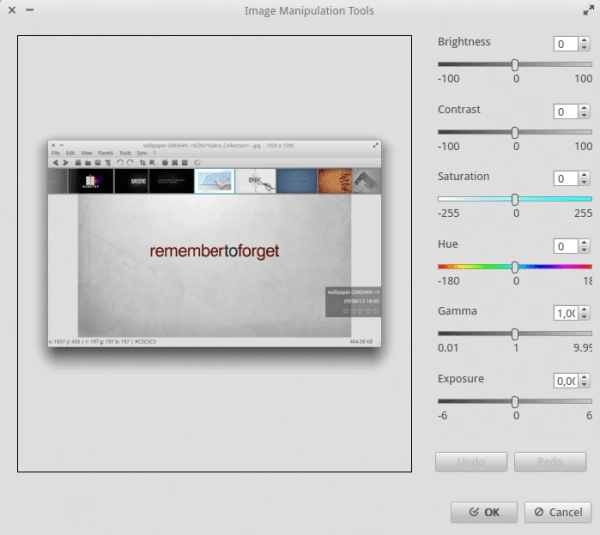Click the image preview area

tap(215, 254)
